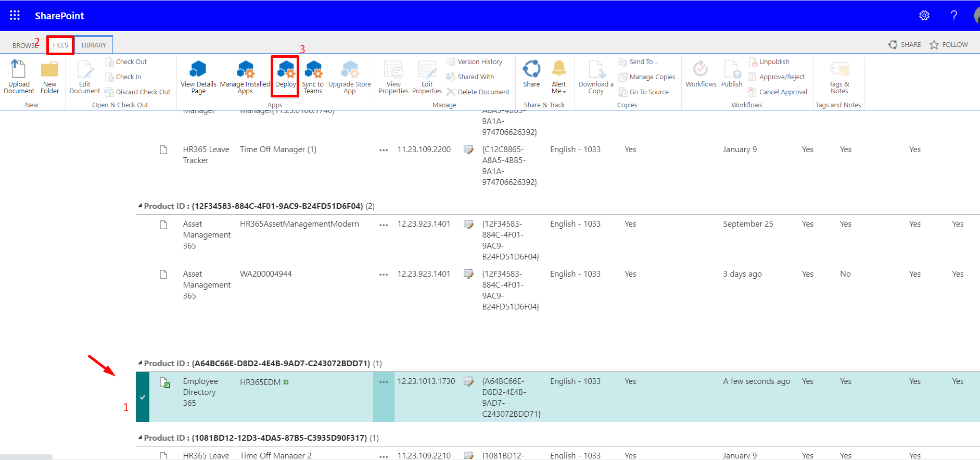Screen dimensions: 980x460
Task: Open the SharePoint app launcher grid
Action: [15, 16]
